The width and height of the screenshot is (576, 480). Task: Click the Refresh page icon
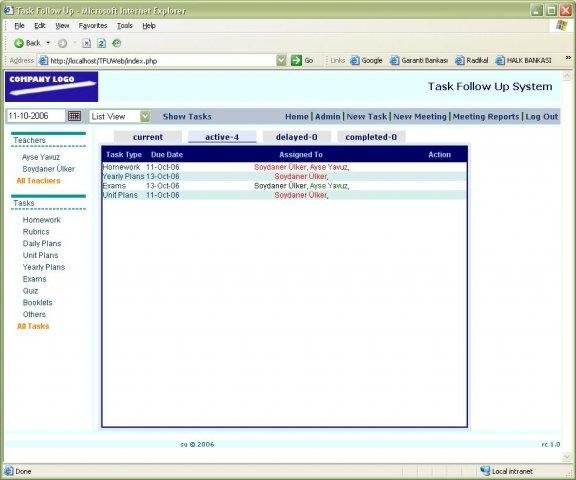101,43
